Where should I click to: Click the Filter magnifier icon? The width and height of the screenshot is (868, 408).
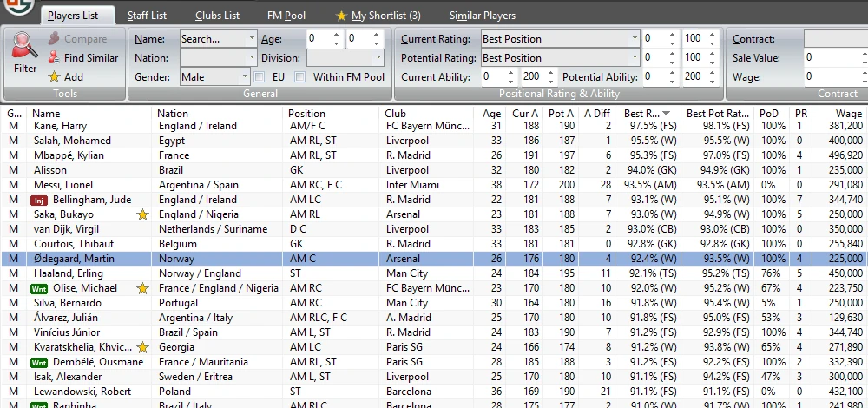pos(25,46)
